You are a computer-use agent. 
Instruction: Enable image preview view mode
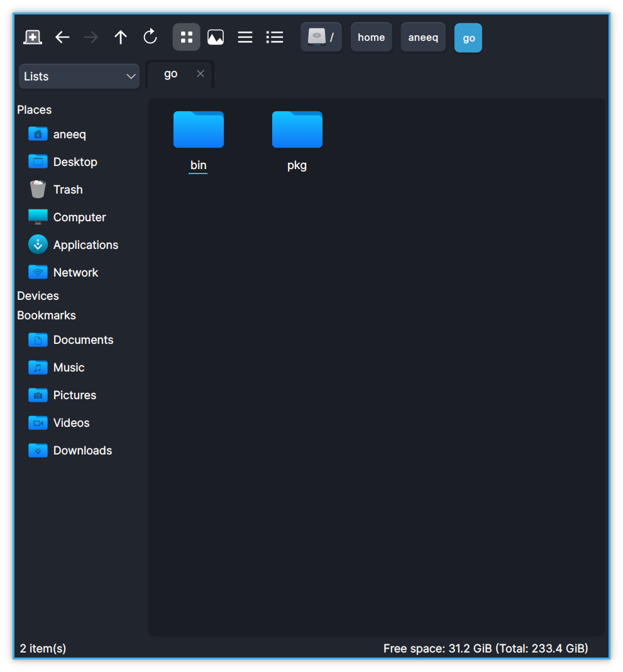click(215, 37)
